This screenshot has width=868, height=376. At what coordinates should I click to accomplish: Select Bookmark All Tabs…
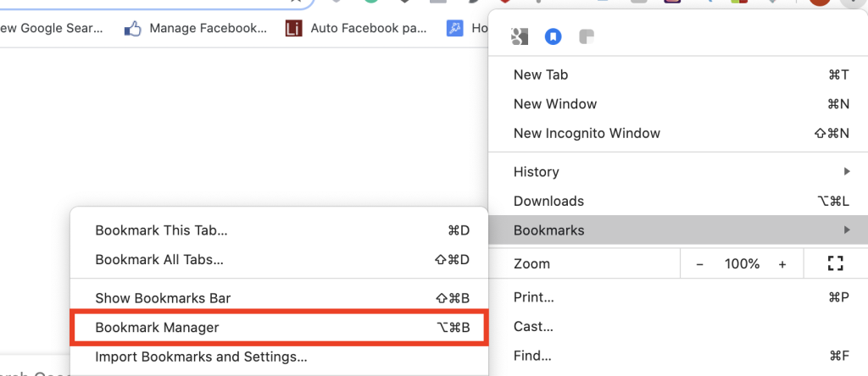(278, 259)
